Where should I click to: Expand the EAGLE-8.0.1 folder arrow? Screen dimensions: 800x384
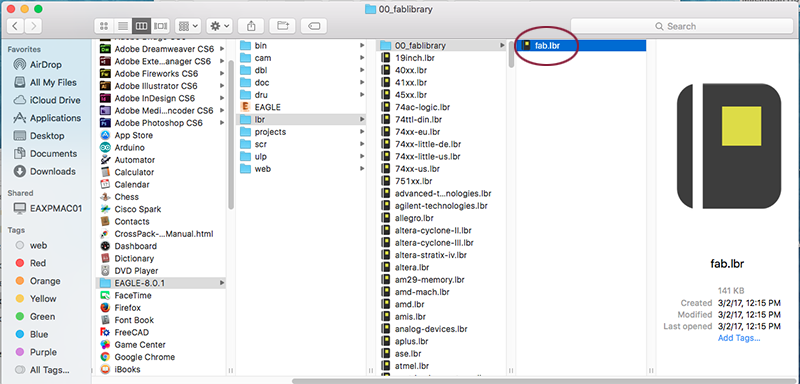(x=222, y=283)
